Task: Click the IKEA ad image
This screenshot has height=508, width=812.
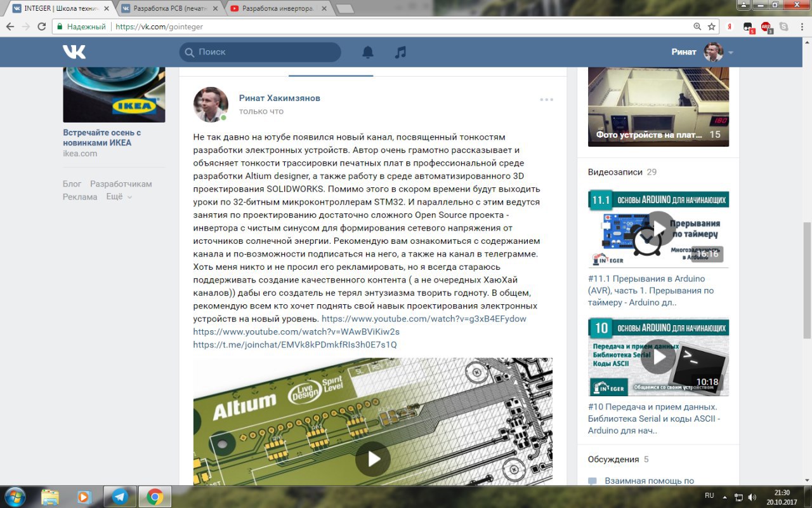Action: [x=114, y=95]
